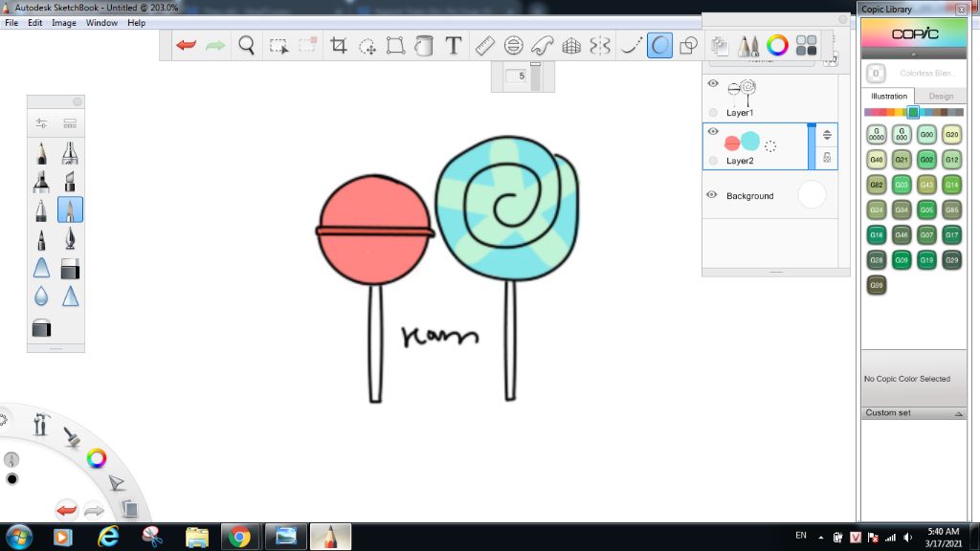
Task: Open the Brush Library icon
Action: [x=70, y=123]
